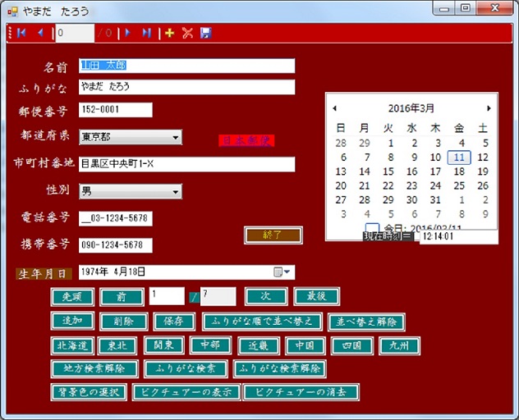Click the 郵便番号 input field

(116, 110)
